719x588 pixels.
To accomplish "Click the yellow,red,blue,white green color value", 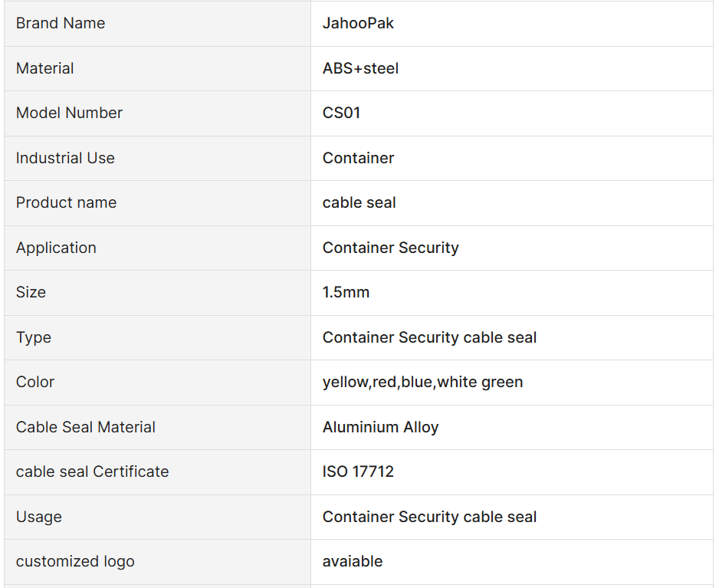I will [x=422, y=382].
